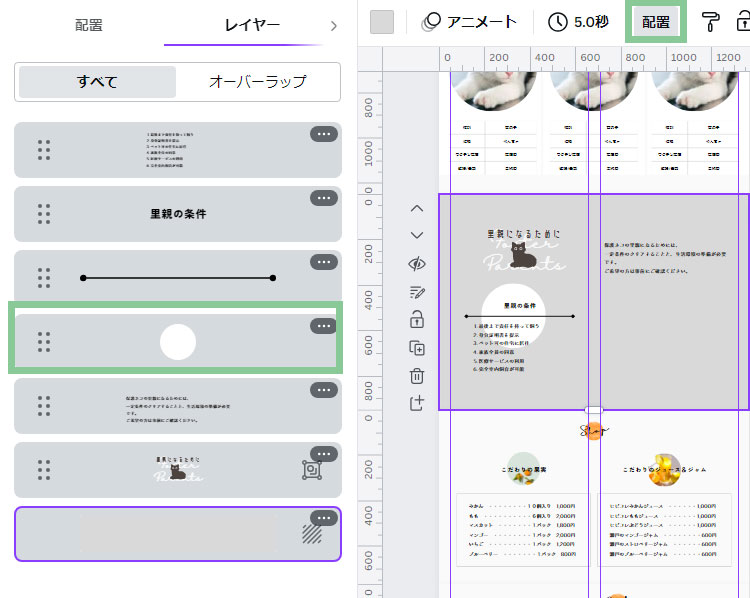
Task: Select the black line layer thumbnail
Action: (x=177, y=278)
